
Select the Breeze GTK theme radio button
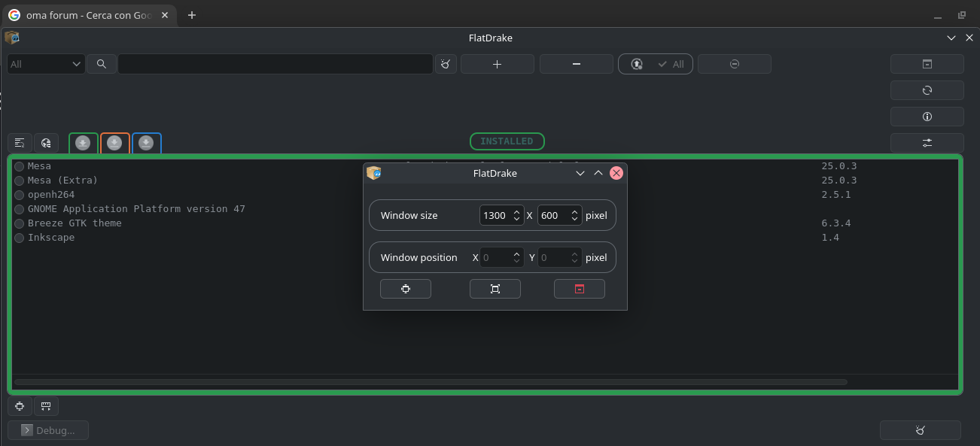(20, 223)
